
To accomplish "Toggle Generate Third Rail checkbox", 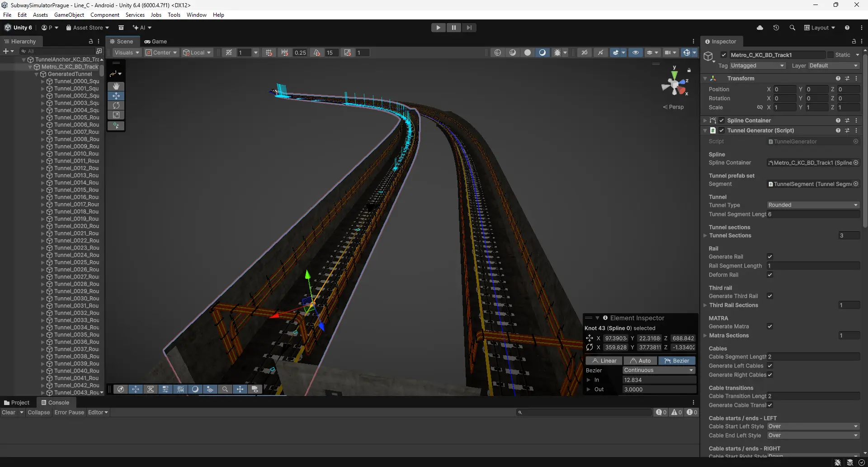I will 770,296.
